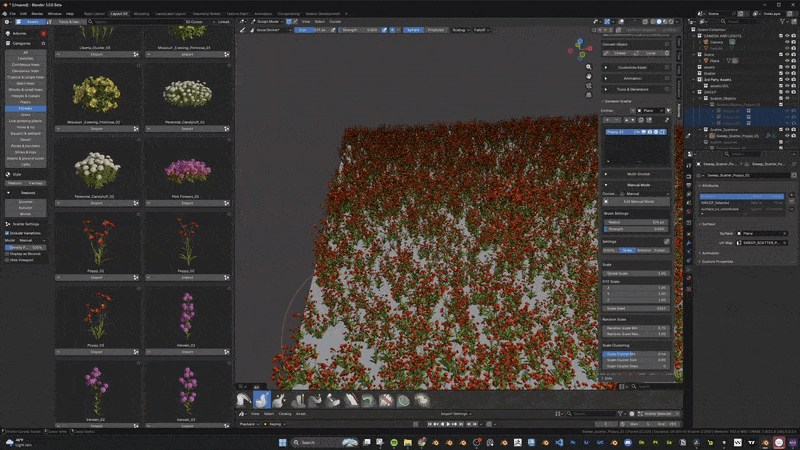The width and height of the screenshot is (800, 450).
Task: Adjust the Density percentage slider
Action: (26, 247)
